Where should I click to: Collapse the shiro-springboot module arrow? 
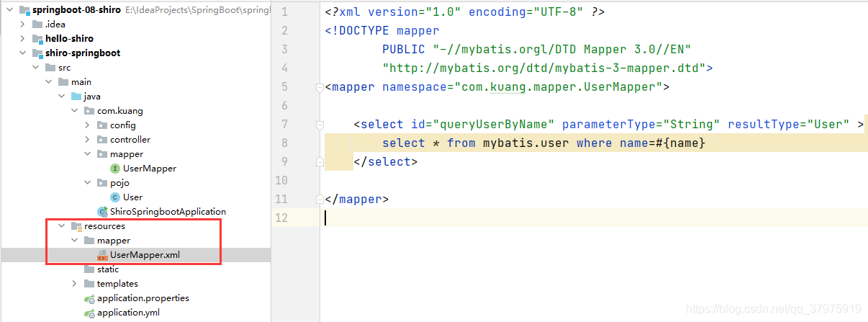(22, 53)
